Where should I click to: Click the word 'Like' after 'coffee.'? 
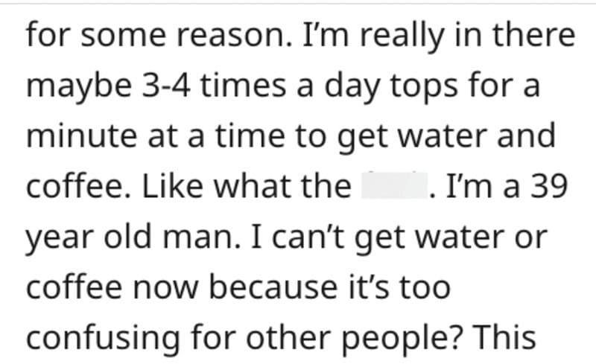tap(173, 185)
